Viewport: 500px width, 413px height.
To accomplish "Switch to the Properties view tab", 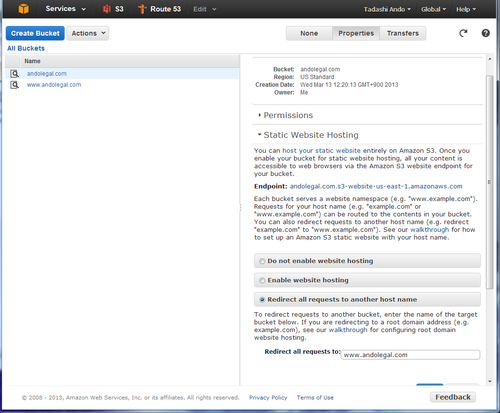I will point(356,33).
